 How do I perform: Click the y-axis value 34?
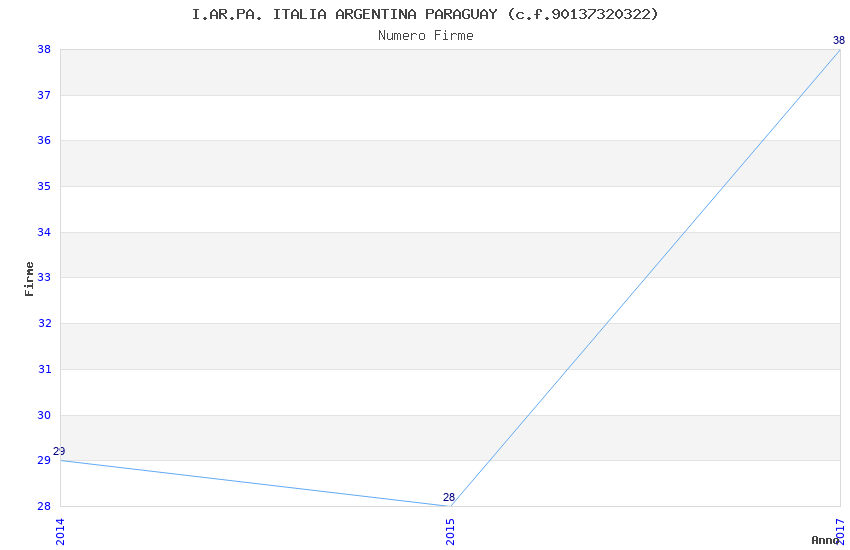click(x=44, y=232)
